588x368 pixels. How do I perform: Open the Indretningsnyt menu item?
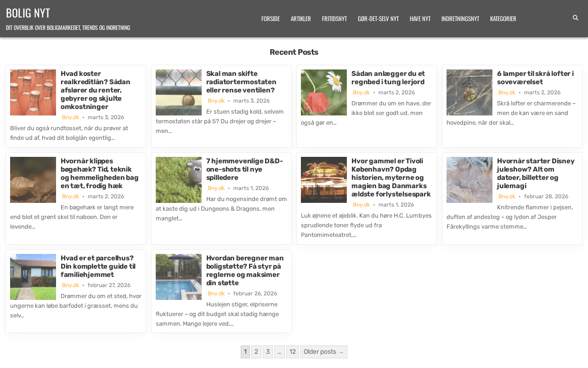coord(460,18)
